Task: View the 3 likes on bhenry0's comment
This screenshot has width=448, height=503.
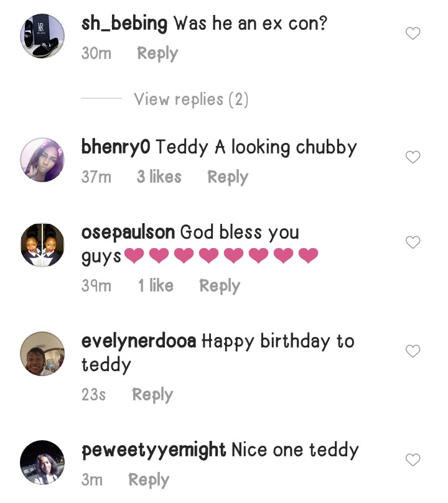Action: (x=159, y=177)
